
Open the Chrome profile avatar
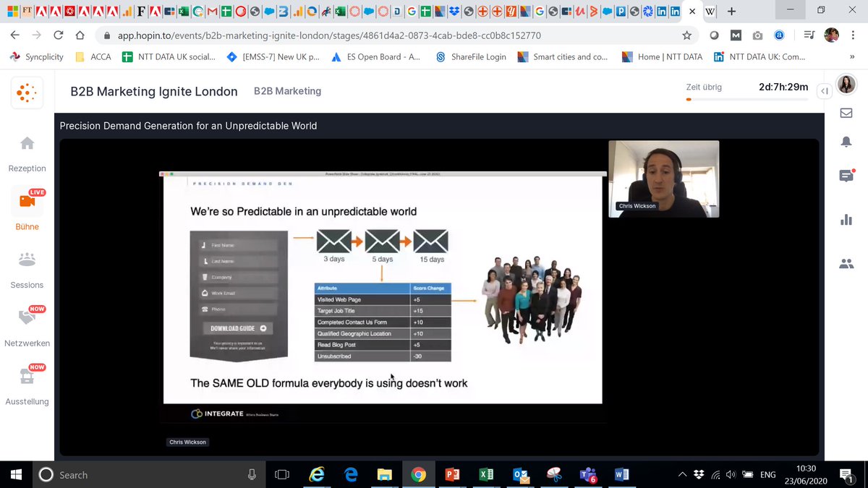click(831, 35)
